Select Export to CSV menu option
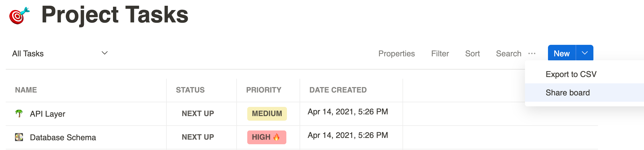 (571, 74)
